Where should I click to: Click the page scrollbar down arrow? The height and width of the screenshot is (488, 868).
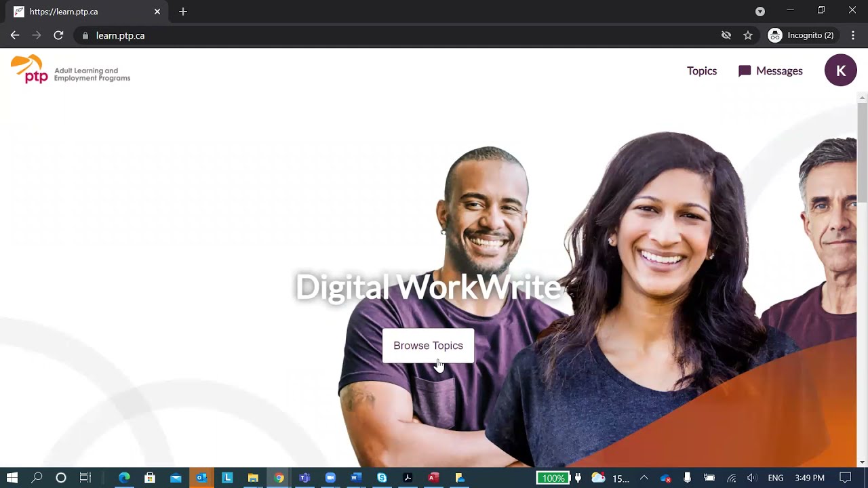pos(863,462)
